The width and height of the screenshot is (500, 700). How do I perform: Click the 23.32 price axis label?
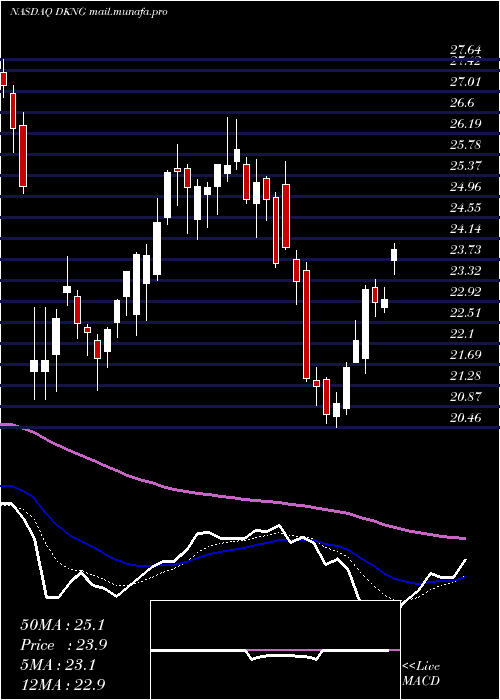[x=467, y=271]
